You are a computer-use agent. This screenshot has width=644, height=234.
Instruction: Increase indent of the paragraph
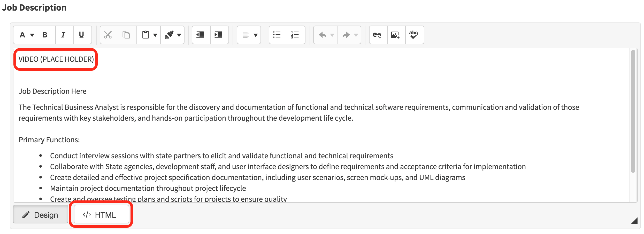click(x=218, y=35)
